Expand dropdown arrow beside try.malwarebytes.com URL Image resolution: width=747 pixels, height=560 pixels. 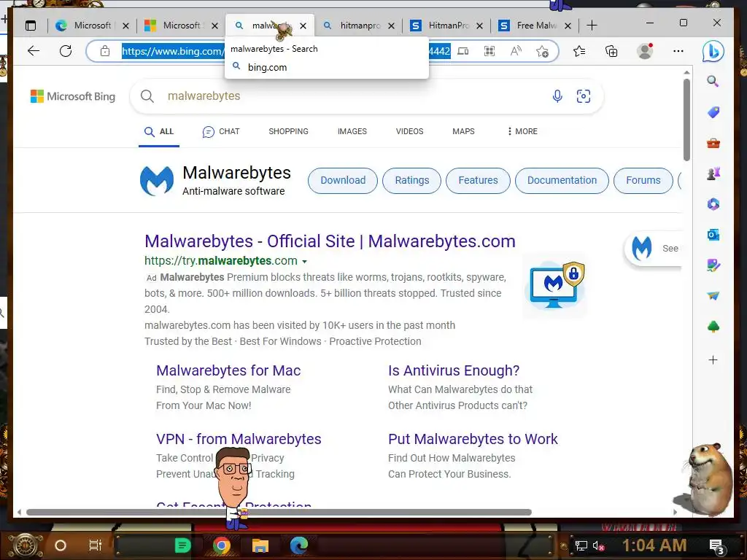click(x=304, y=262)
